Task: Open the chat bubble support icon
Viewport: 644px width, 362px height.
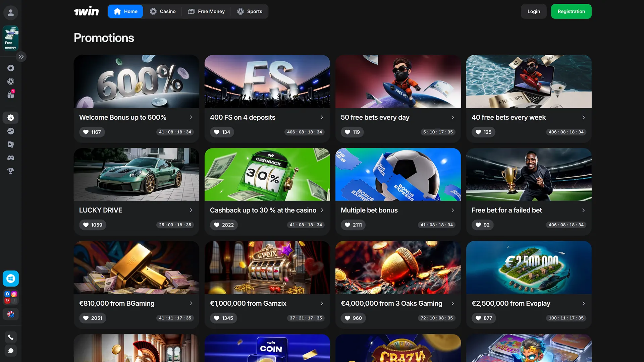Action: (x=11, y=351)
